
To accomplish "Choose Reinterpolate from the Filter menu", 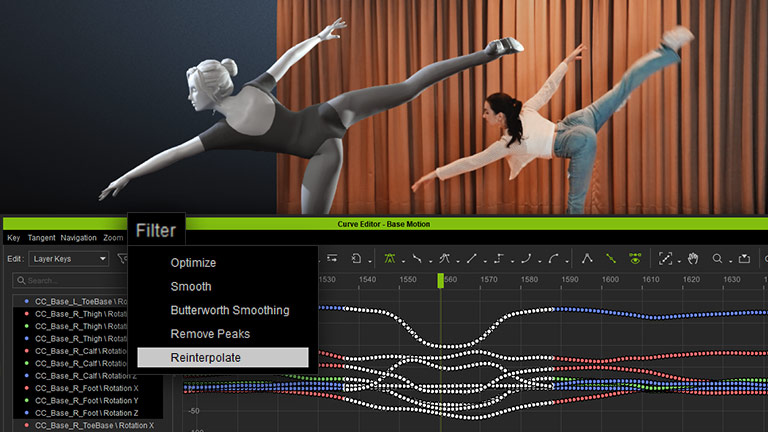I will pyautogui.click(x=222, y=357).
